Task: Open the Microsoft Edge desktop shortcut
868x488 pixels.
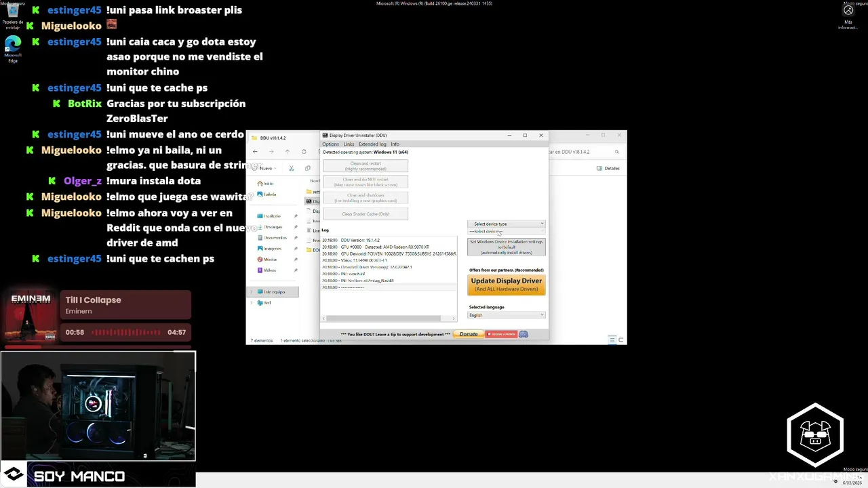Action: pos(12,49)
